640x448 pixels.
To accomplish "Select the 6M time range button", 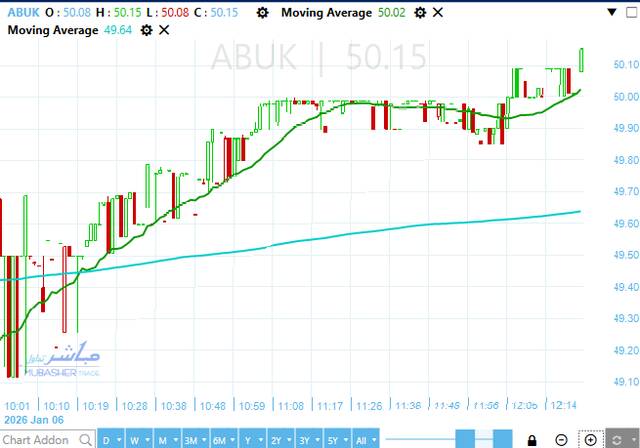I will [x=219, y=439].
